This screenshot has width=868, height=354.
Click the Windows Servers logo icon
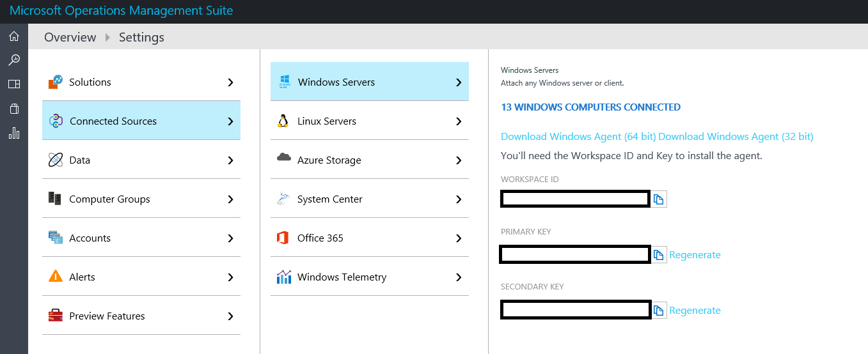point(284,82)
